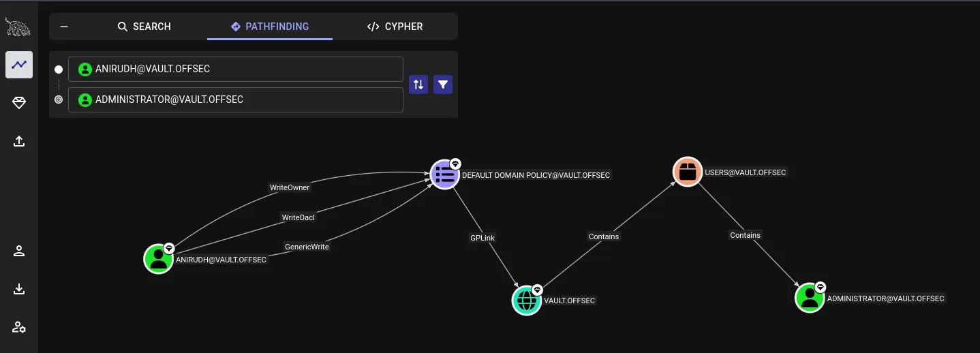Click the start node circle marker

59,70
